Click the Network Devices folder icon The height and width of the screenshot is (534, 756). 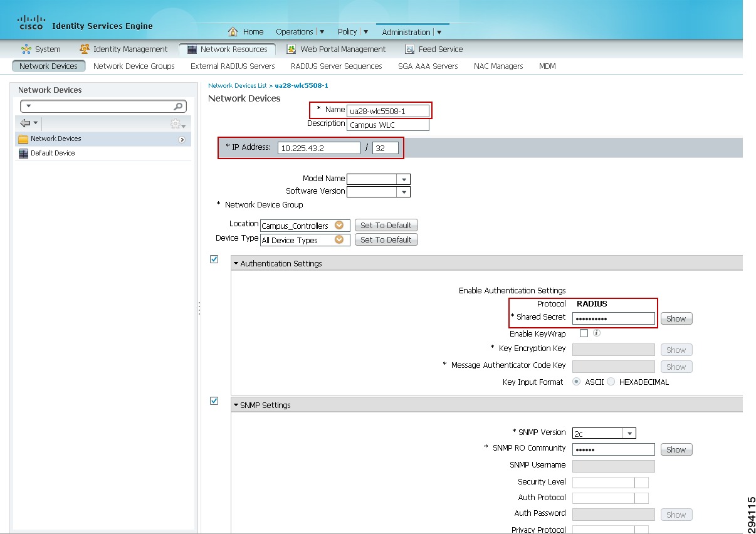pos(23,139)
